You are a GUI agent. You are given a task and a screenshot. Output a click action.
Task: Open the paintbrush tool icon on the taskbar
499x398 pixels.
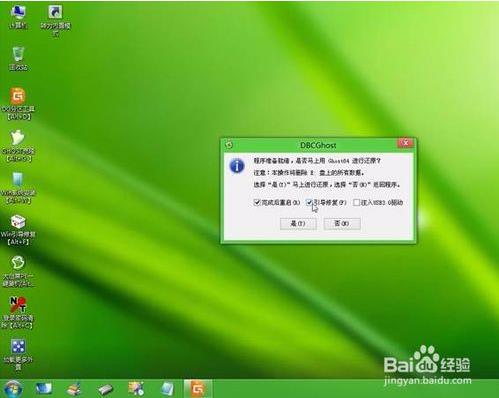tap(74, 389)
